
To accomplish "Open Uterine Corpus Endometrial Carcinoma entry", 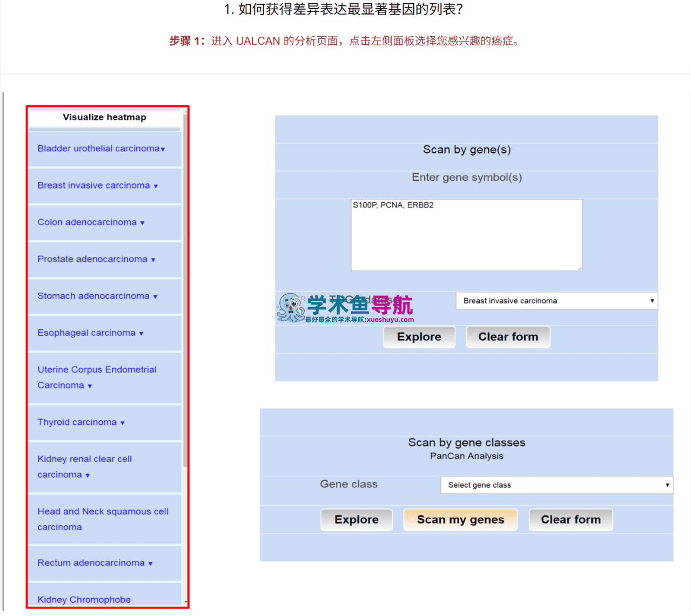I will point(97,377).
